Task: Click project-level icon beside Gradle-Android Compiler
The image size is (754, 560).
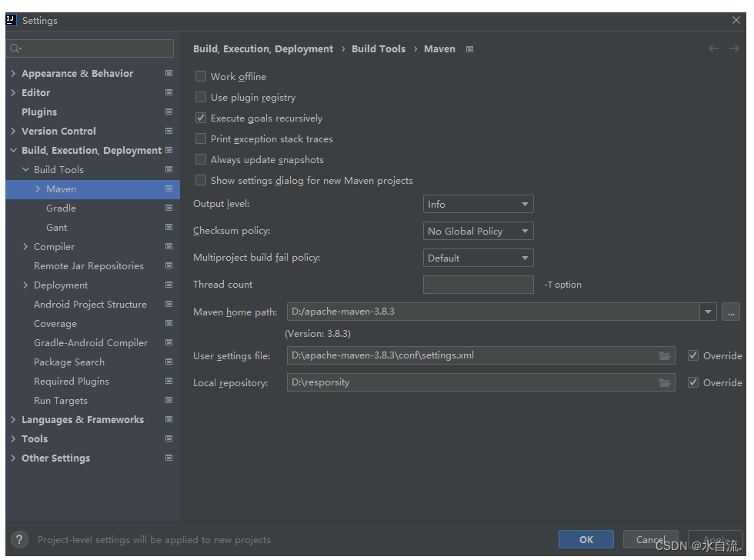Action: tap(168, 342)
